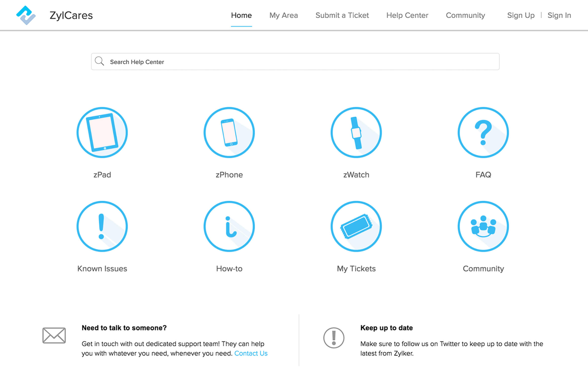Screen dimensions: 588x383
Task: Click the Sign Up link
Action: pyautogui.click(x=521, y=15)
